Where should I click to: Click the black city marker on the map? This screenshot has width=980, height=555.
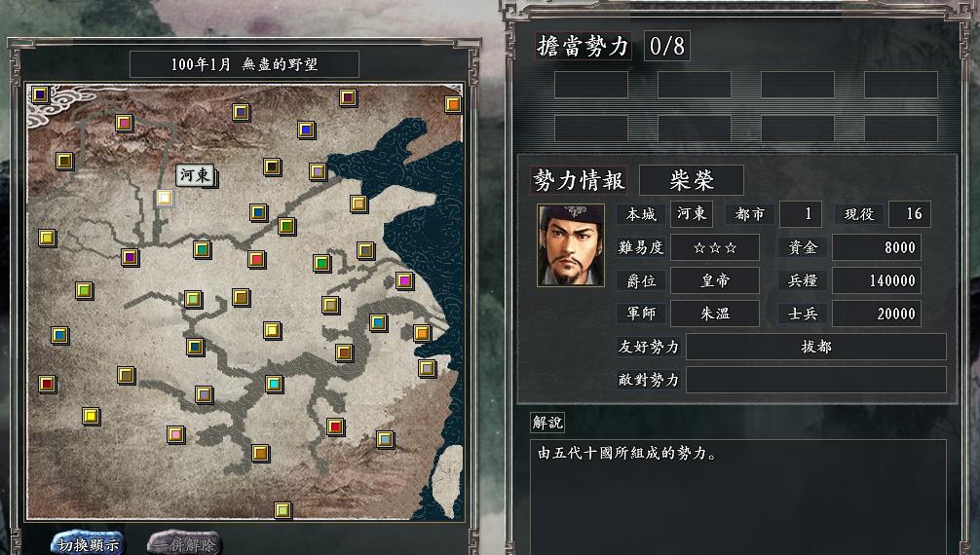[x=272, y=166]
